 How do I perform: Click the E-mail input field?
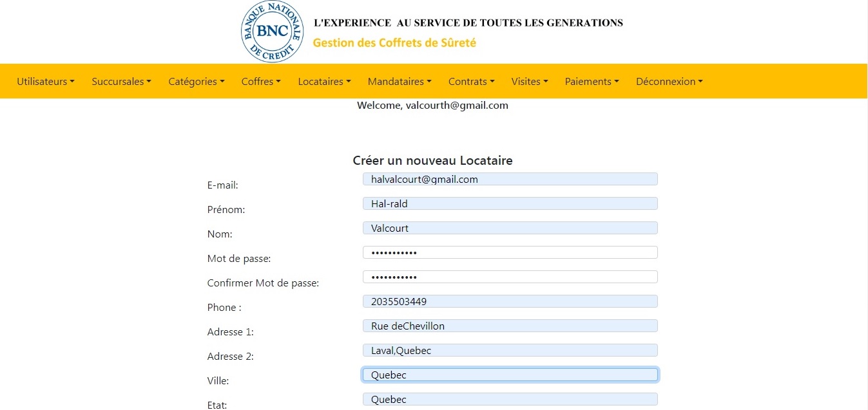(510, 180)
